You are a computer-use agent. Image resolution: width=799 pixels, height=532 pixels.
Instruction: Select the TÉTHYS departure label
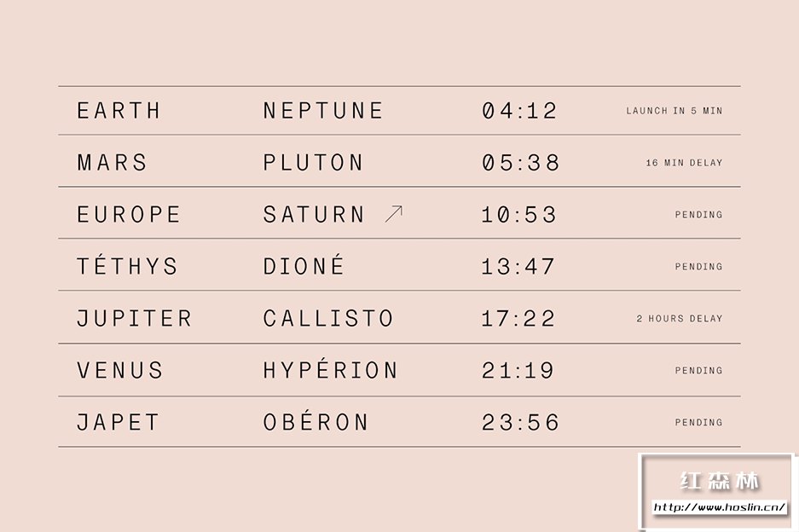point(127,266)
